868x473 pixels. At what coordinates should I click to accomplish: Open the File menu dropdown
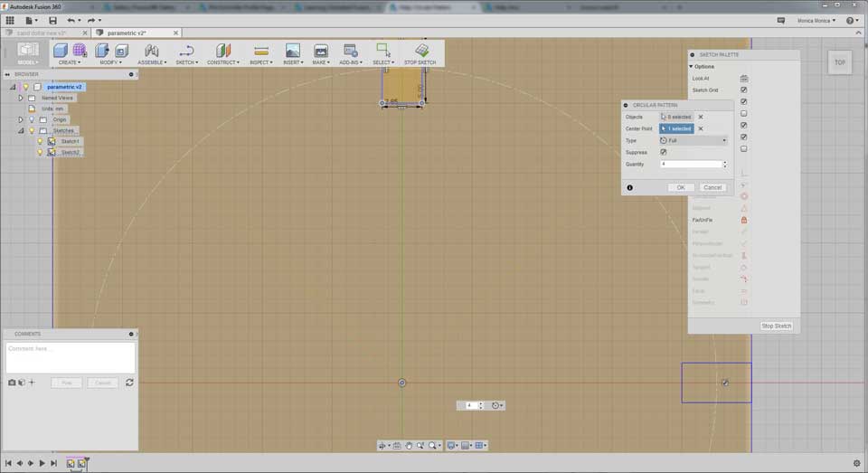click(31, 21)
